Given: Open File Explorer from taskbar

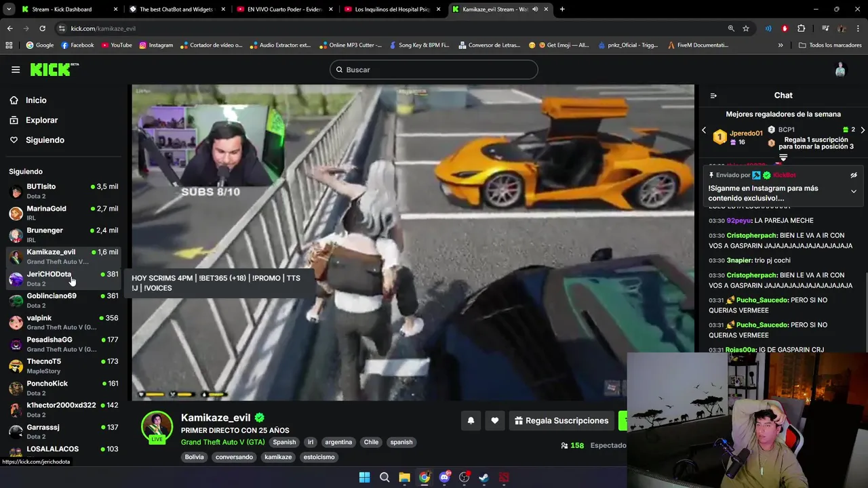Looking at the screenshot, I should point(404,477).
